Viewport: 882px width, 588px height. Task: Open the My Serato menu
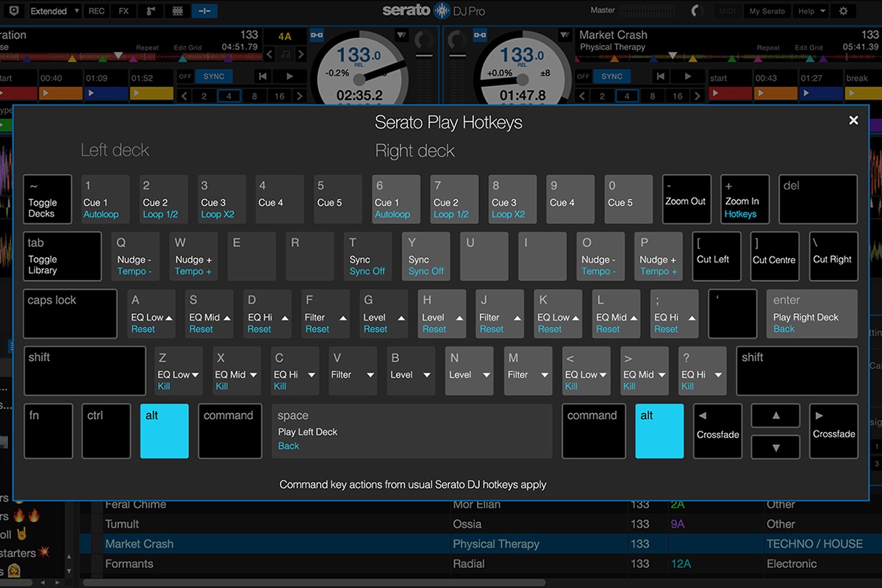(768, 10)
